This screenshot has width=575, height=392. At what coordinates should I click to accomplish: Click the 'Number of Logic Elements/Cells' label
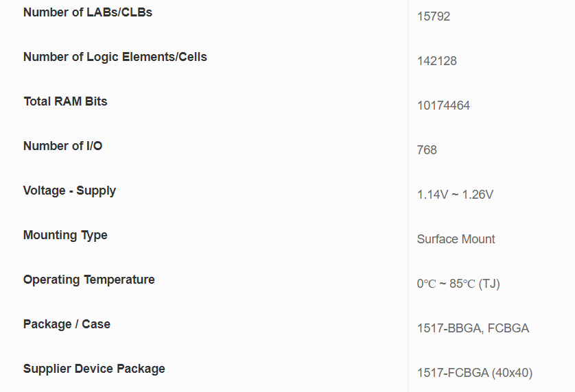(x=115, y=57)
